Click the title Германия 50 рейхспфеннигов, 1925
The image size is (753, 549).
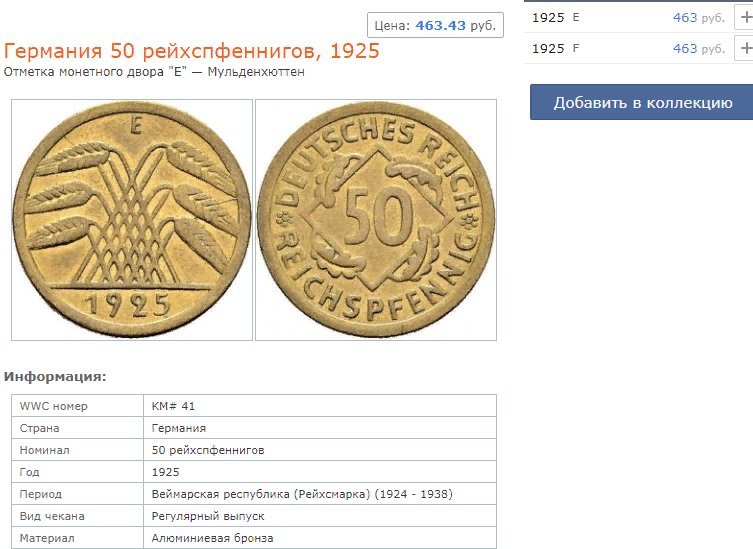[192, 51]
